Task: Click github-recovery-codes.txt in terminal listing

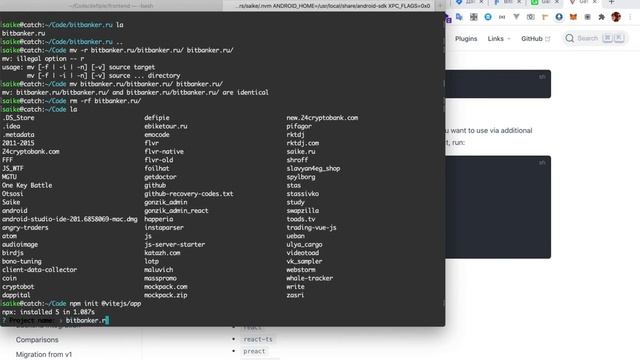Action: (189, 194)
